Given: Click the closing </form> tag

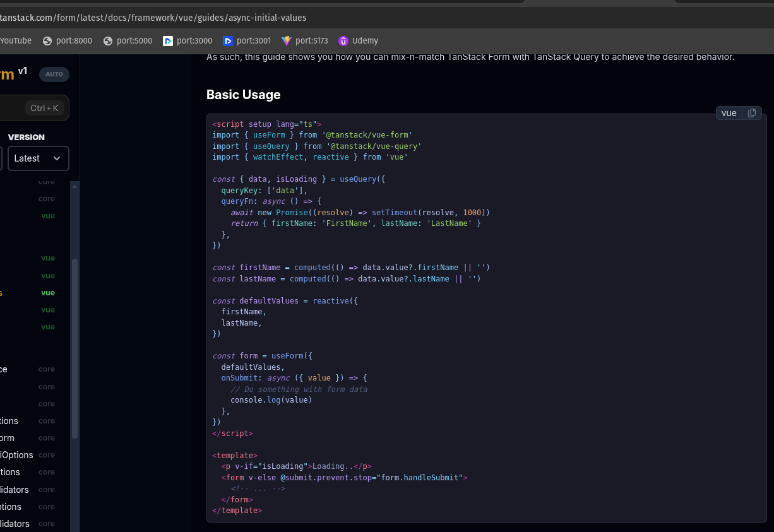Looking at the screenshot, I should click(x=237, y=500).
